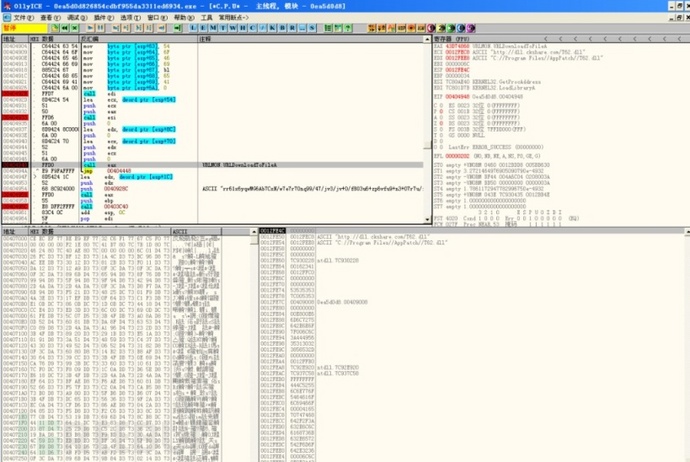Click 反汇编 column header

point(139,39)
